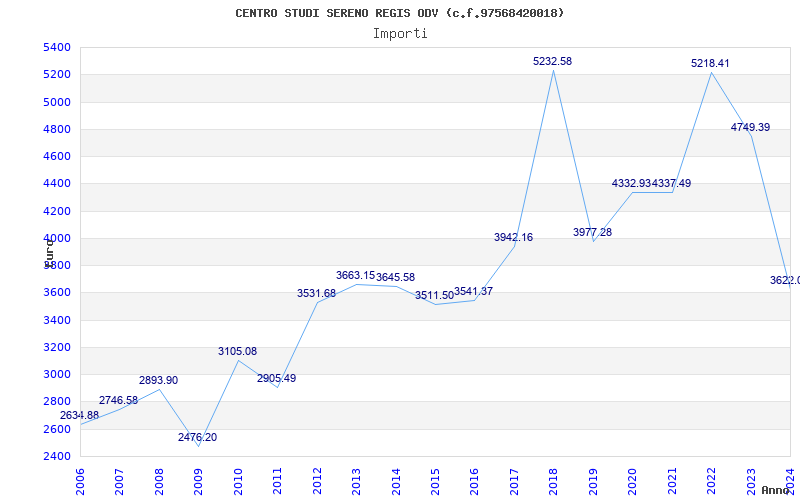This screenshot has width=800, height=500.
Task: Click the 5400 y-axis tick label
Action: coord(56,47)
